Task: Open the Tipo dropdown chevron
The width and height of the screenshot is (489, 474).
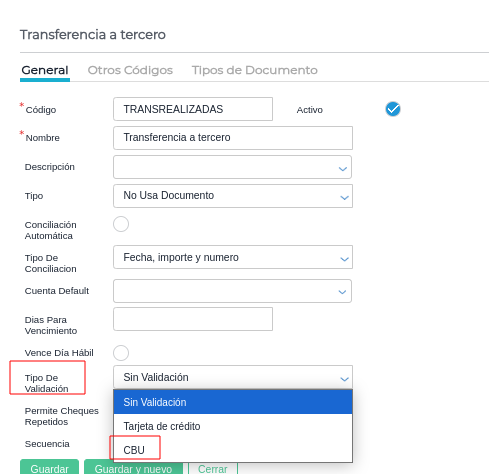Action: pos(344,198)
